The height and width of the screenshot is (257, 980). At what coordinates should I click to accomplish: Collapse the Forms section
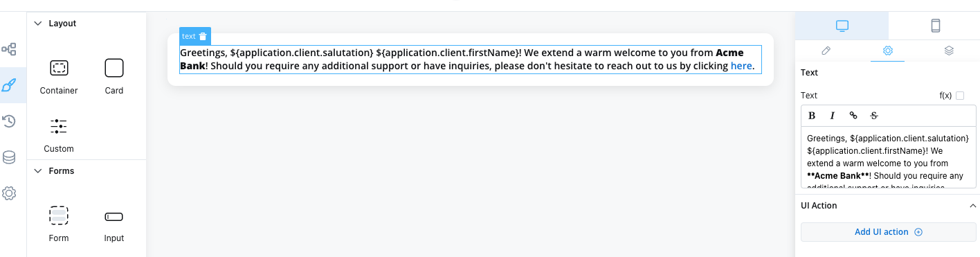click(x=38, y=171)
